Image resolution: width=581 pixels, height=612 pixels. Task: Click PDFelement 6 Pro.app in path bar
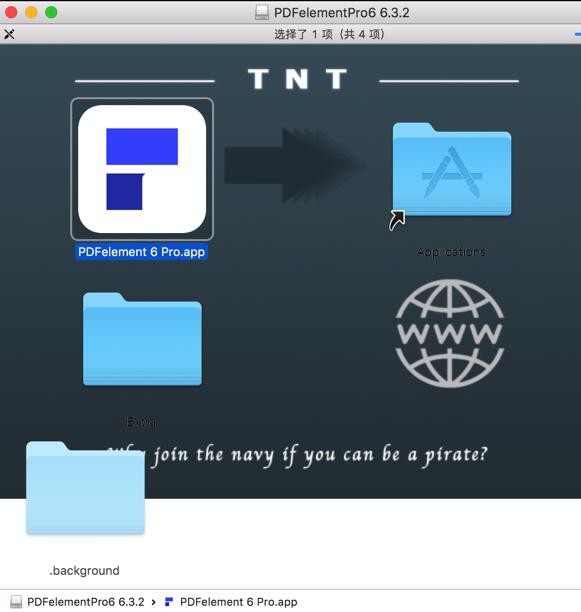click(231, 602)
